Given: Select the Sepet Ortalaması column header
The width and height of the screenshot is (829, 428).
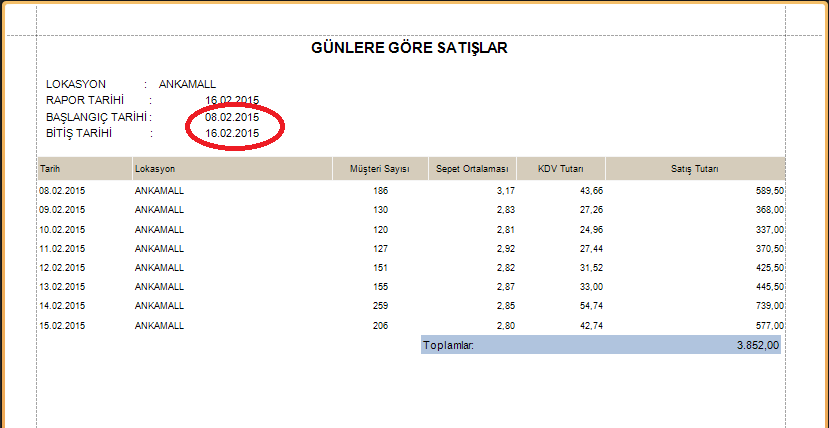Looking at the screenshot, I should 472,169.
